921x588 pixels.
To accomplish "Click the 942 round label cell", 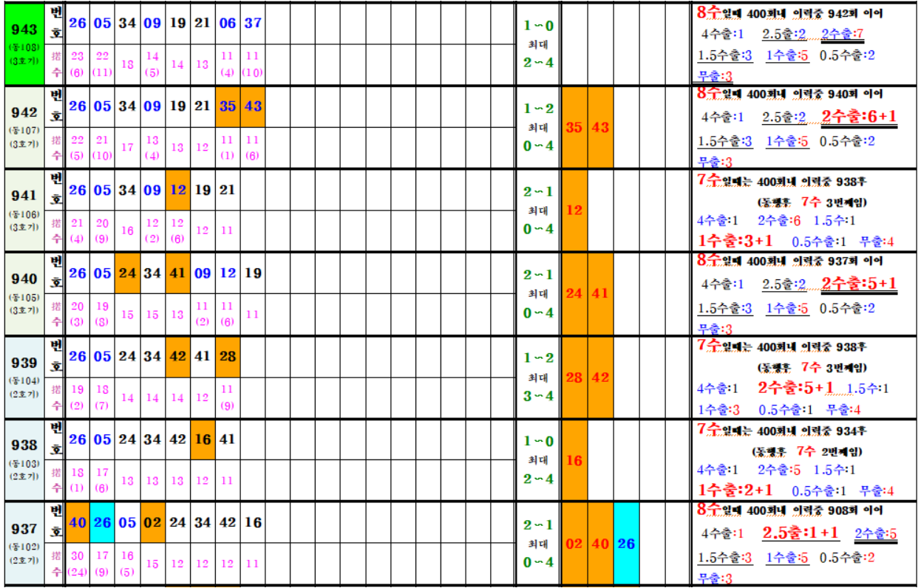I will click(24, 126).
